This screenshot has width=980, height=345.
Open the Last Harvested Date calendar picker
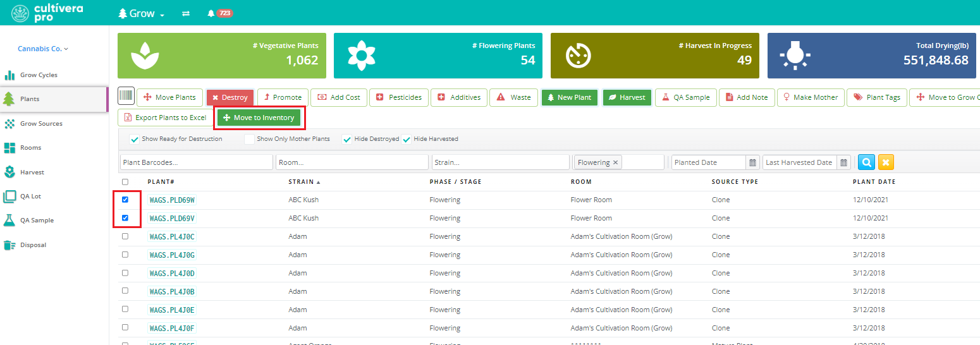point(844,162)
